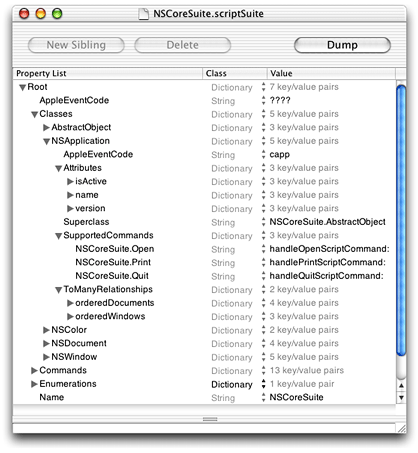The width and height of the screenshot is (418, 453).
Task: Click value handleQuitScriptCommand:
Action: (326, 276)
